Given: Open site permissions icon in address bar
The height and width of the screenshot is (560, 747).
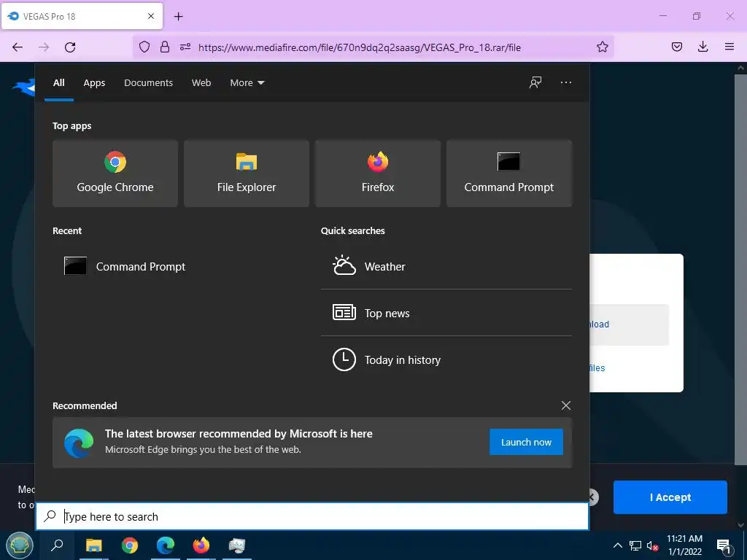Looking at the screenshot, I should click(185, 47).
